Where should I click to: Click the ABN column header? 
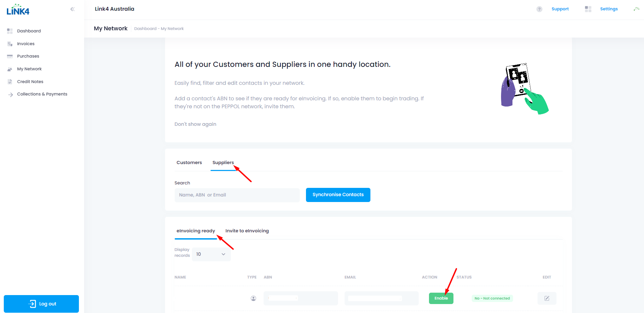pyautogui.click(x=268, y=277)
